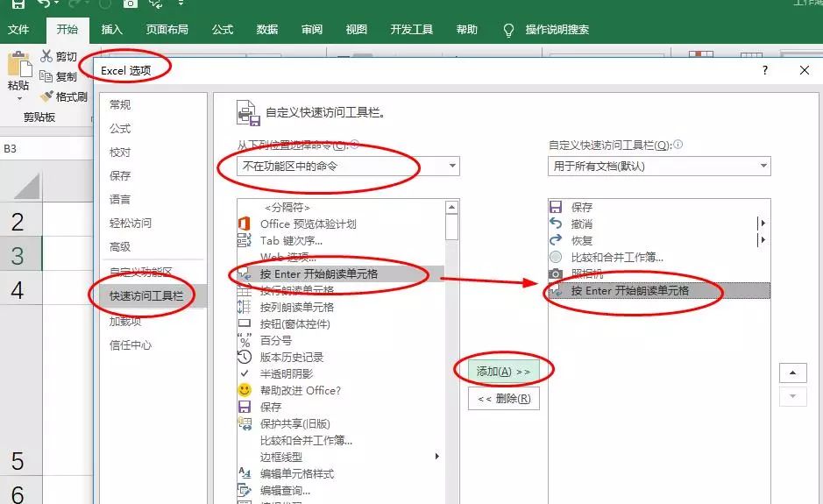The height and width of the screenshot is (504, 823).
Task: Select the Office 预览体验计划 command
Action: point(308,224)
